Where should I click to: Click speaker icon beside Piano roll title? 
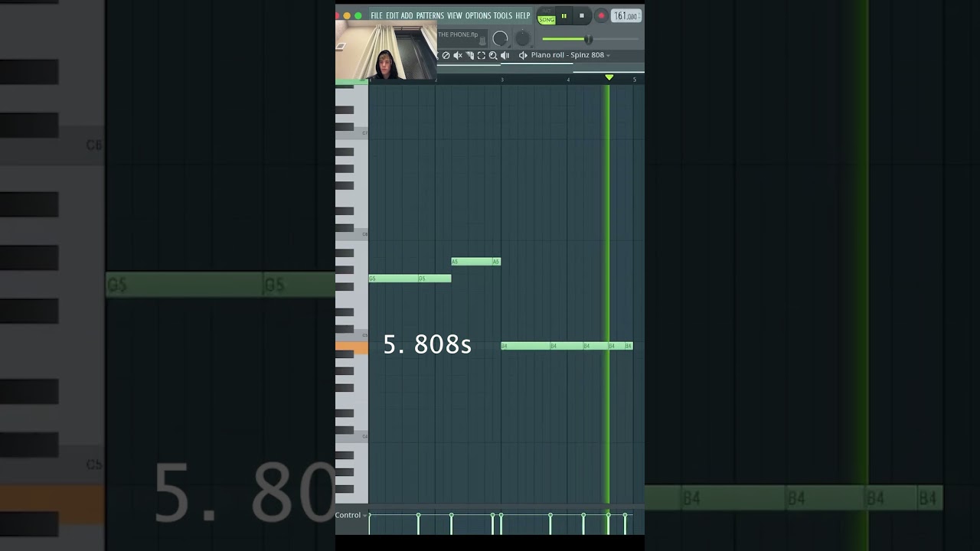click(x=523, y=55)
